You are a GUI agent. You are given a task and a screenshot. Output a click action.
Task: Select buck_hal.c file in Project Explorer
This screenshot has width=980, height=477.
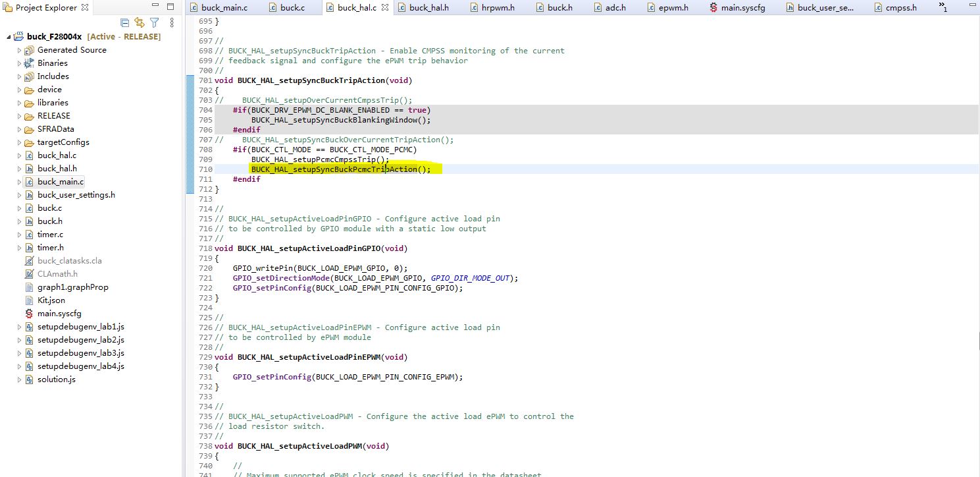(x=57, y=155)
